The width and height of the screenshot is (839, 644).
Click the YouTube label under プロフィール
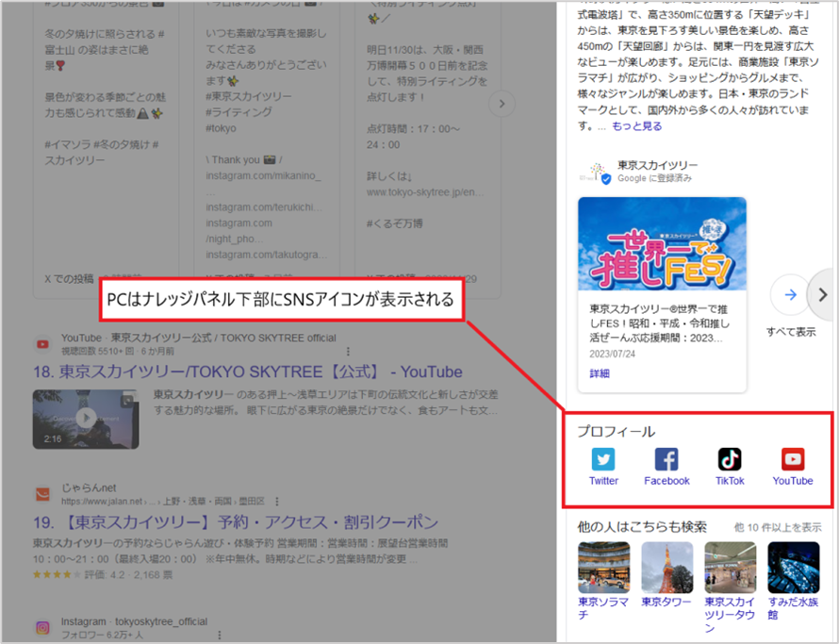(x=793, y=481)
